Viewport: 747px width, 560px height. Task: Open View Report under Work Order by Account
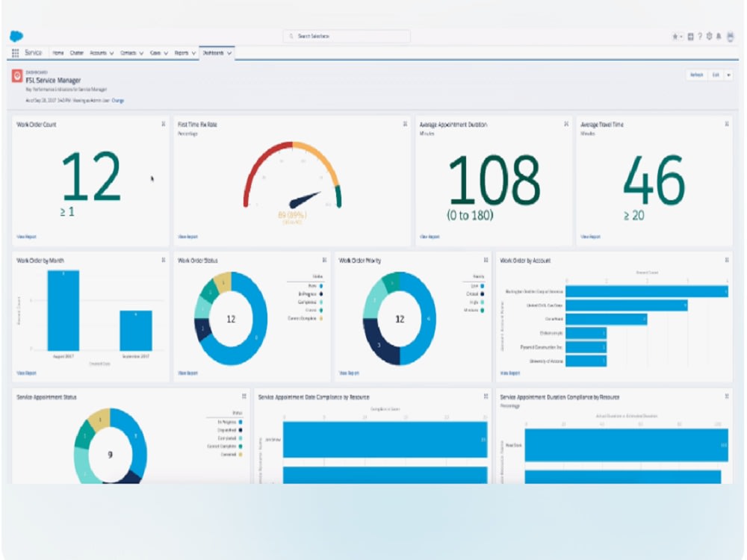click(510, 373)
